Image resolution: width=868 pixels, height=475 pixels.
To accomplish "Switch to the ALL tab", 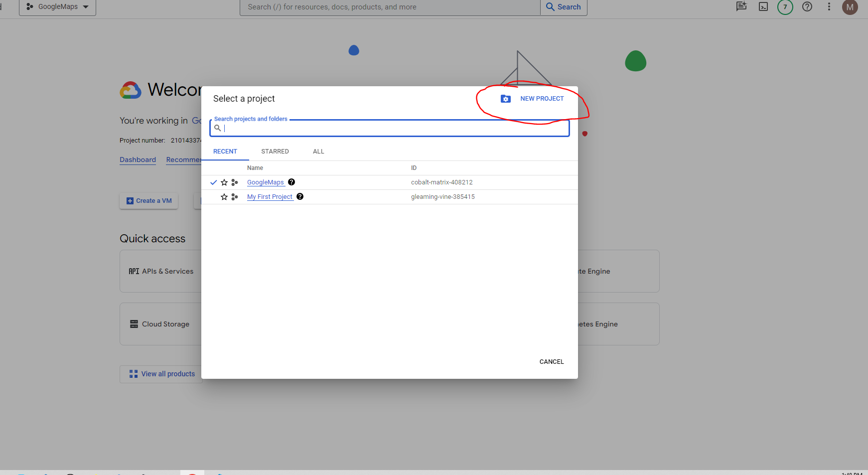I will [x=318, y=152].
